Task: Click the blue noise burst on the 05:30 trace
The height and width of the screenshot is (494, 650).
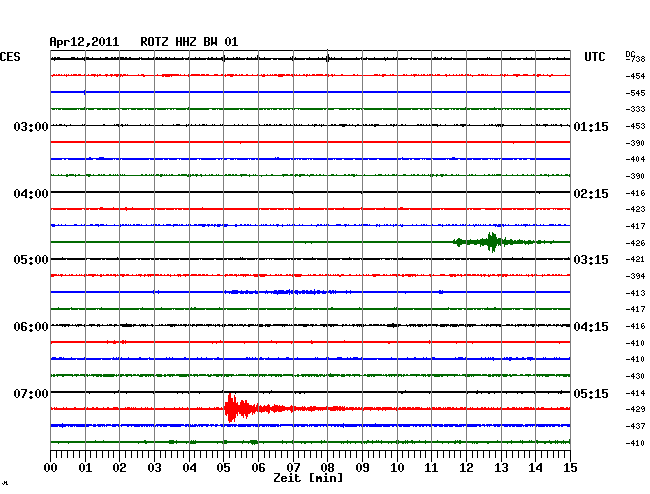Action: pyautogui.click(x=286, y=292)
